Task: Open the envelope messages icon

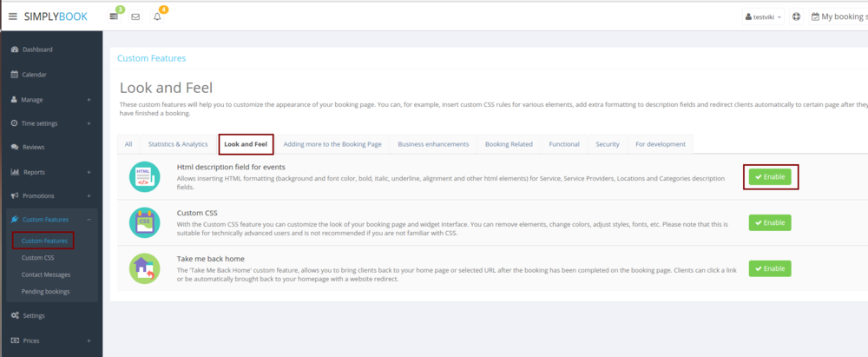Action: click(135, 17)
